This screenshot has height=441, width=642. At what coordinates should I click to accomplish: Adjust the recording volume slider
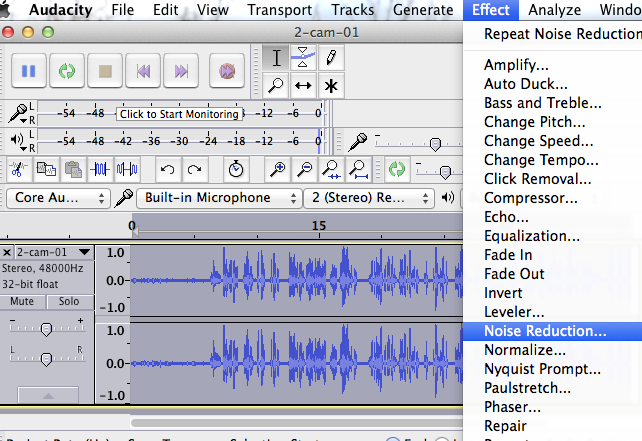click(435, 144)
